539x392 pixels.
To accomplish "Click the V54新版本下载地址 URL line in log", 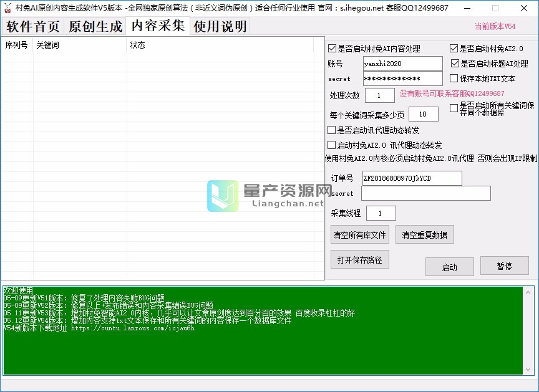I will tap(99, 328).
